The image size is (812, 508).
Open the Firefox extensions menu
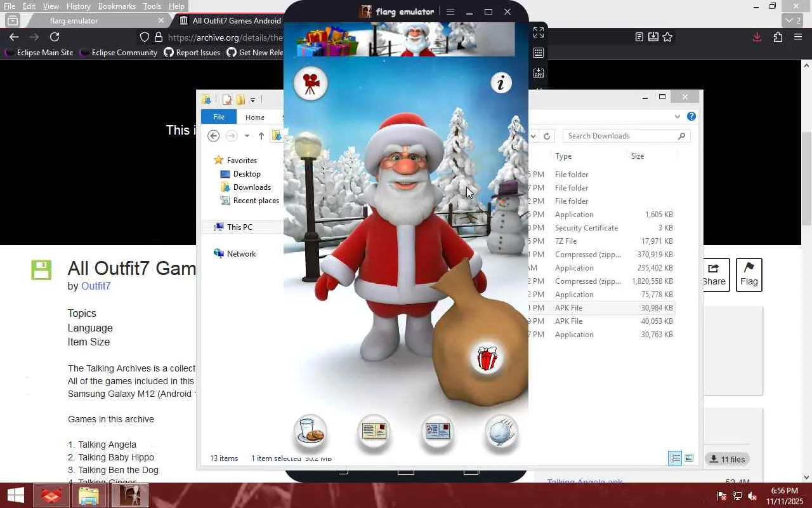click(x=778, y=37)
